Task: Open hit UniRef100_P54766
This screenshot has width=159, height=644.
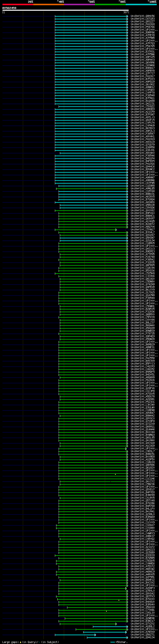Action: click(143, 27)
